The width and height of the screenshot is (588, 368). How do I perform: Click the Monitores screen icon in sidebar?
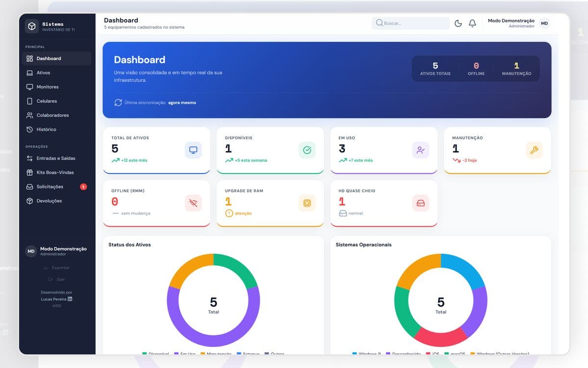(29, 87)
